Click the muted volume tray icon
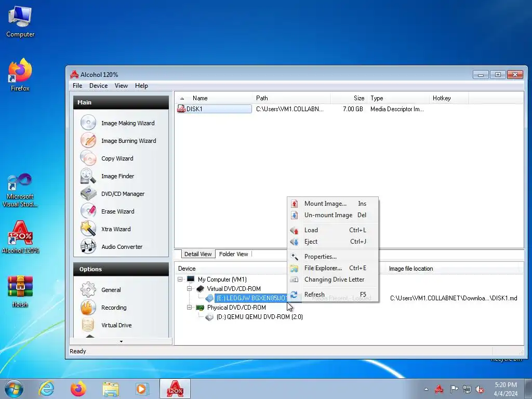The width and height of the screenshot is (532, 399). pos(479,389)
